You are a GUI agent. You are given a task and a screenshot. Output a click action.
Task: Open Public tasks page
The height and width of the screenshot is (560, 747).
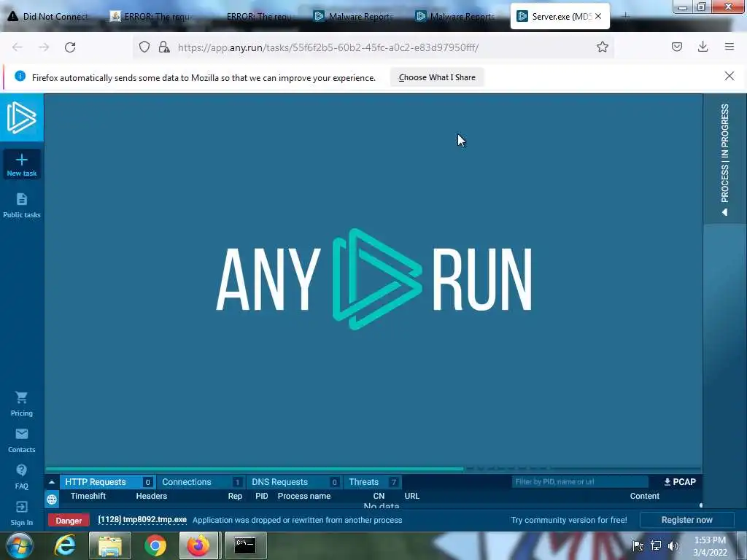(x=21, y=206)
